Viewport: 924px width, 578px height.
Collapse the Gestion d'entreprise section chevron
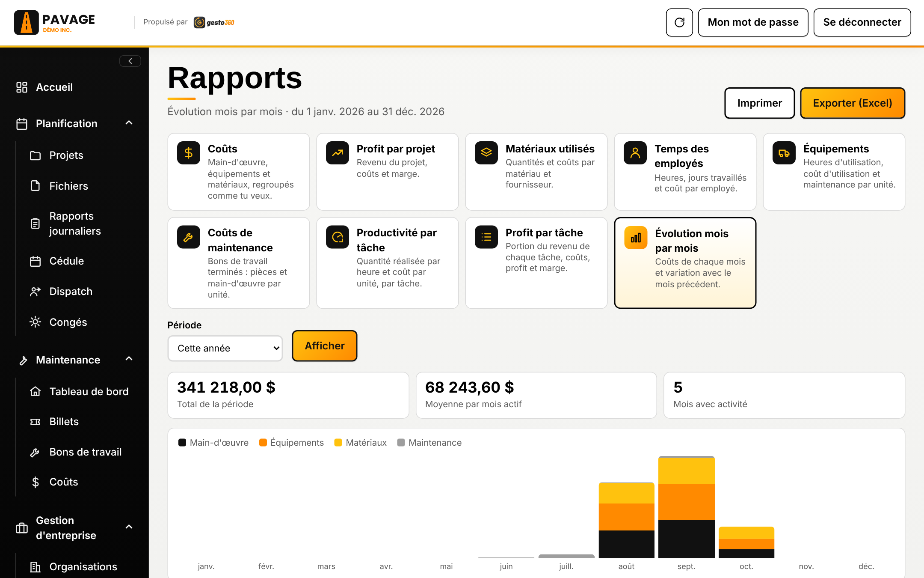pyautogui.click(x=129, y=527)
